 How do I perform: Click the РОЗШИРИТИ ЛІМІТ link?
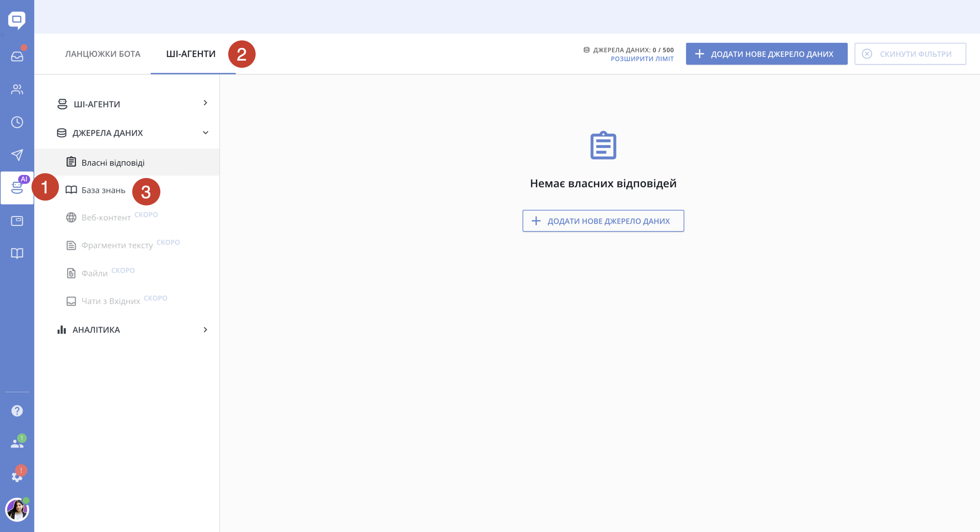pos(642,59)
